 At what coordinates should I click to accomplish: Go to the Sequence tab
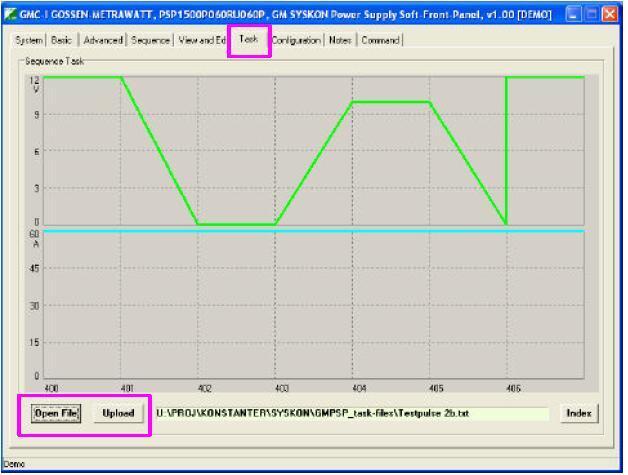(x=150, y=40)
